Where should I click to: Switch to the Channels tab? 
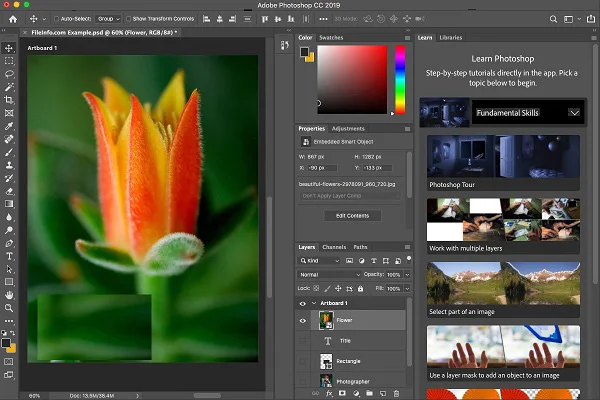tap(334, 247)
